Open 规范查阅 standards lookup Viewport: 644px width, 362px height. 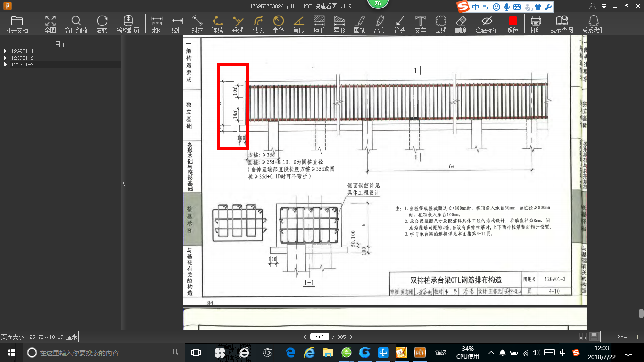pos(561,25)
